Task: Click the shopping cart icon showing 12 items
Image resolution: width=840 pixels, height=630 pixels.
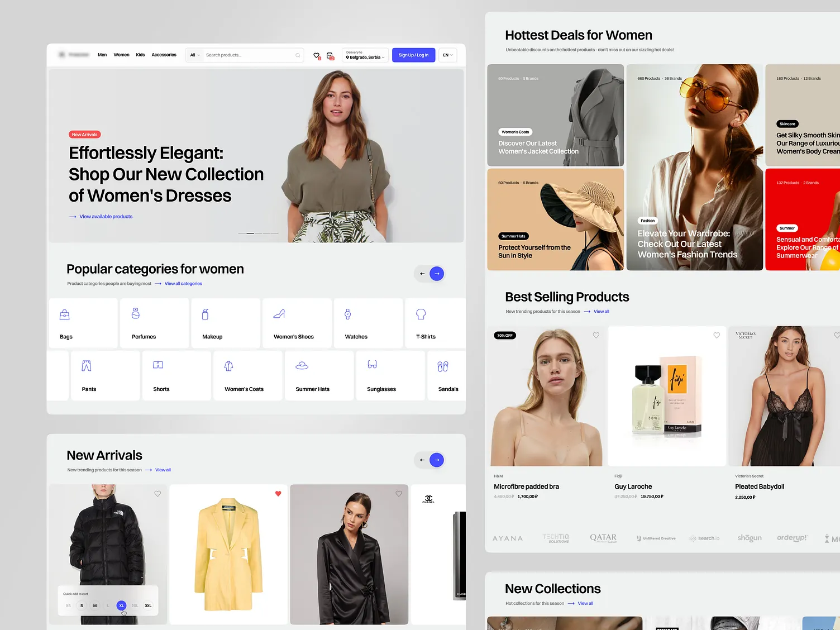Action: (329, 55)
